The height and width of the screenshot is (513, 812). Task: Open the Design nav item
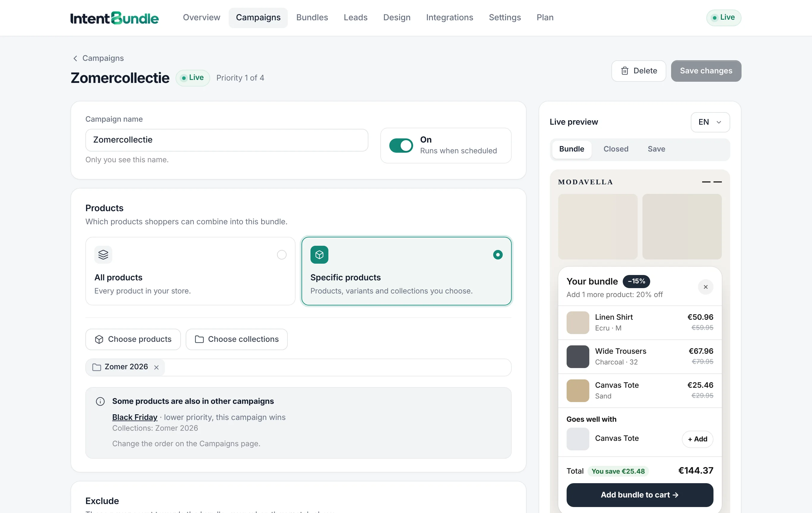coord(396,18)
